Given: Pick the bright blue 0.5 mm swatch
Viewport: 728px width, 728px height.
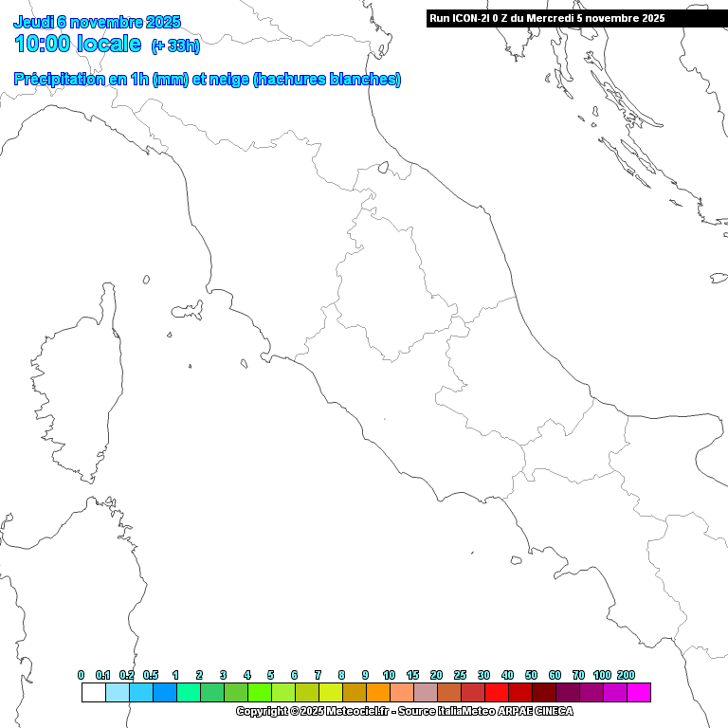Looking at the screenshot, I should coord(164,693).
